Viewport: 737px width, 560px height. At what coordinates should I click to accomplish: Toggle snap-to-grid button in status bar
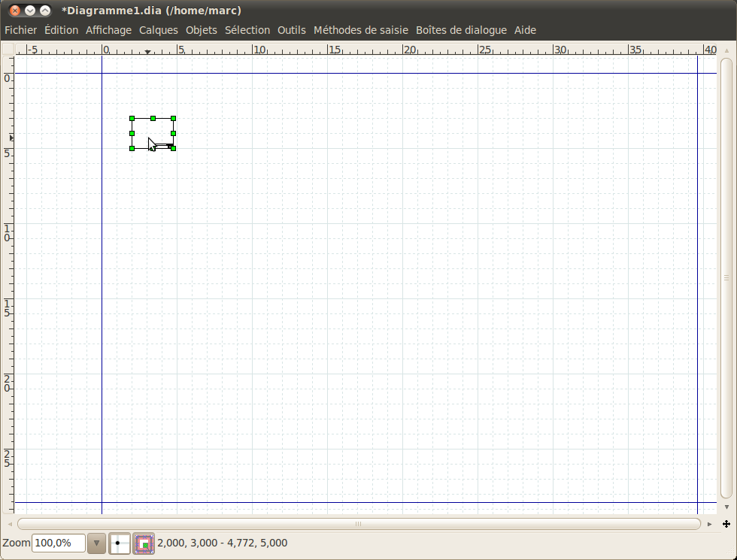pos(120,543)
